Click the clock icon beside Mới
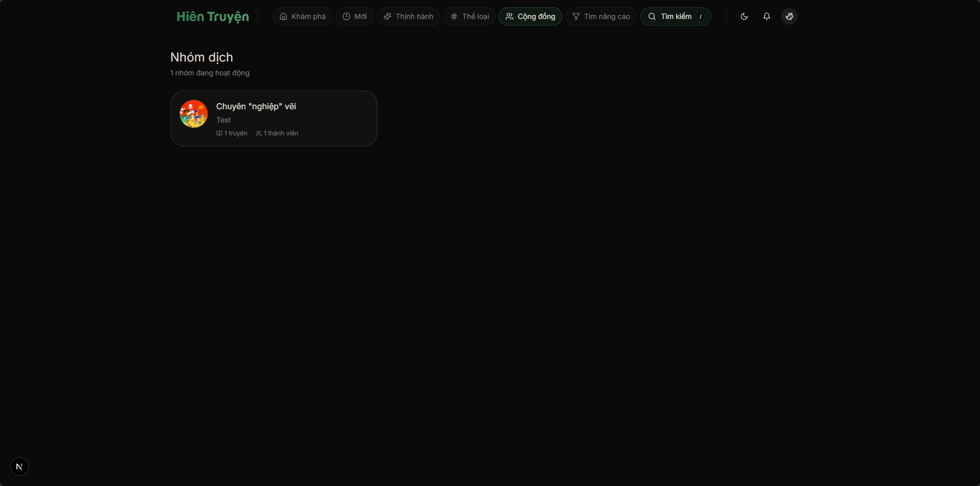Screen dimensions: 980x486 (x=346, y=16)
